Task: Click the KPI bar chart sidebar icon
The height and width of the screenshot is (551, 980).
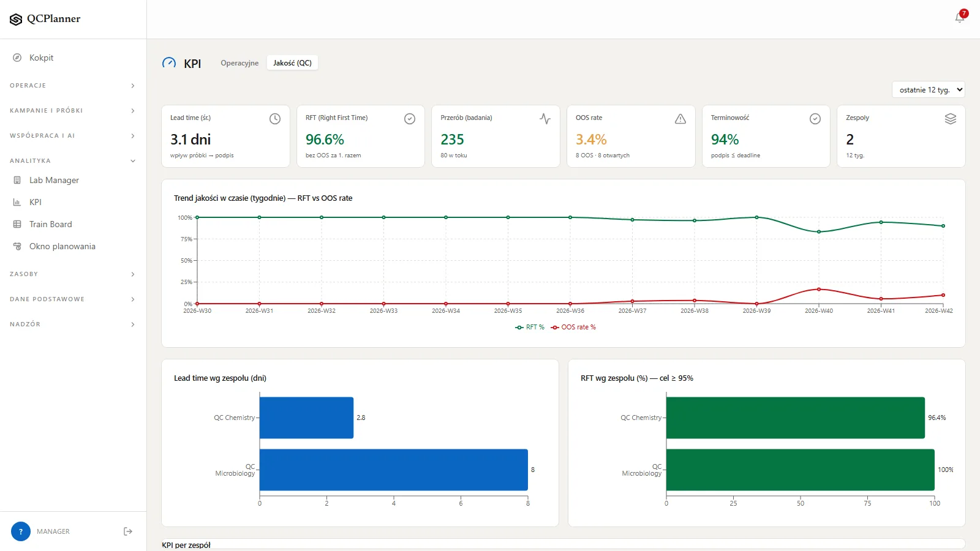Action: coord(17,202)
